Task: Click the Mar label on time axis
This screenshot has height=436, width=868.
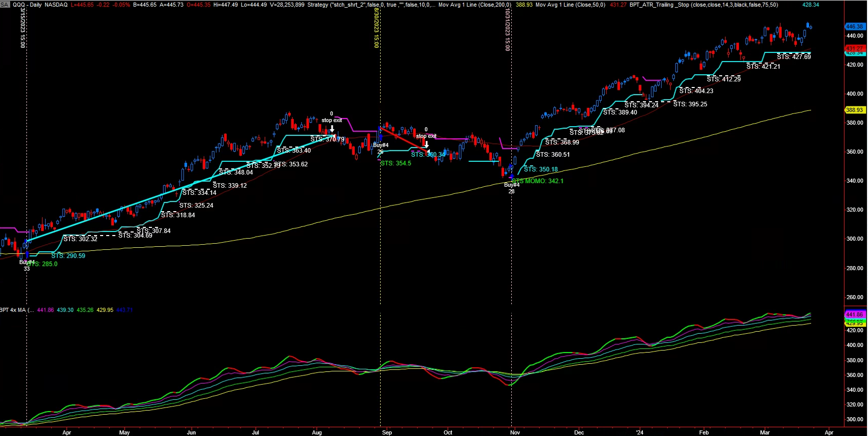Action: click(765, 432)
